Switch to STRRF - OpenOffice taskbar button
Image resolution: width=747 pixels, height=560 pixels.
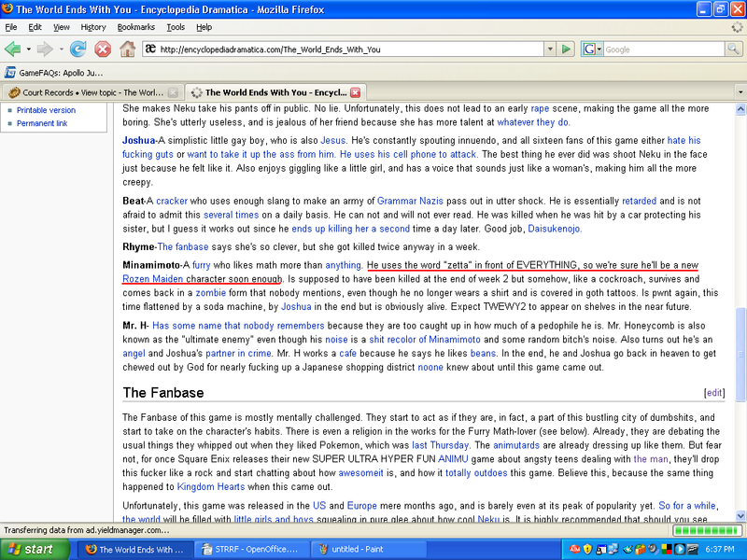(x=250, y=550)
